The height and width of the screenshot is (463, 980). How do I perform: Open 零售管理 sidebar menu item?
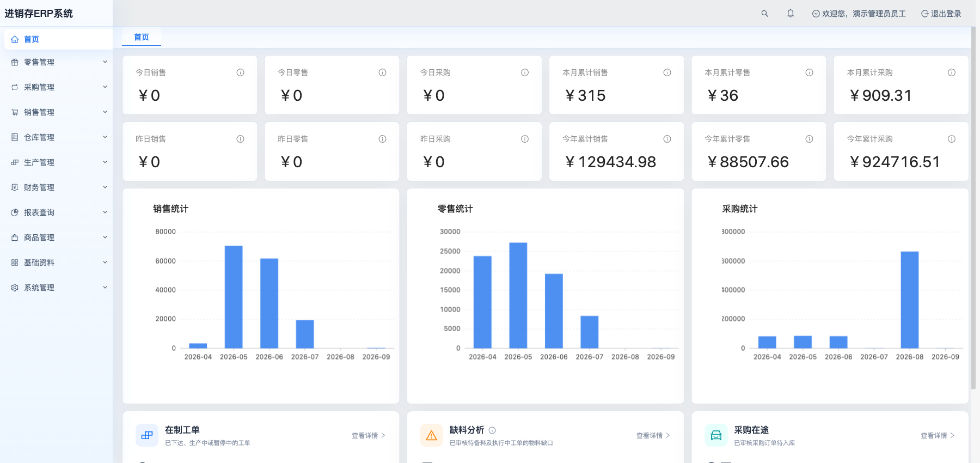(x=58, y=62)
